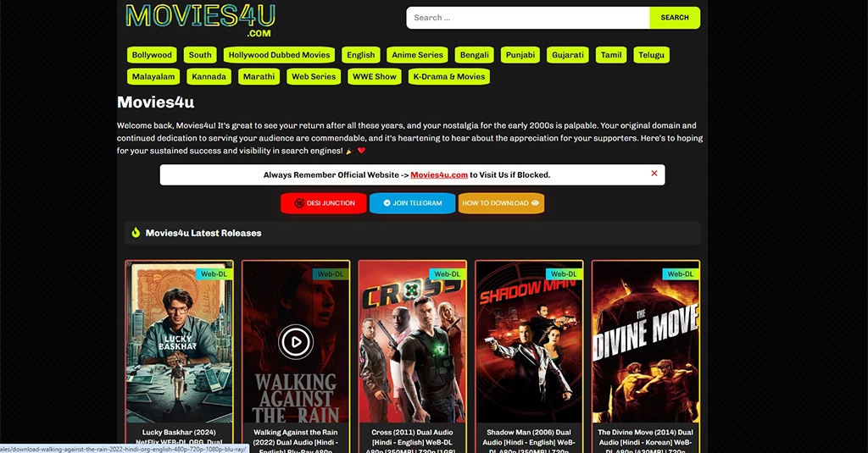The height and width of the screenshot is (453, 868).
Task: Open The Divine Move movie poster
Action: pos(645,342)
